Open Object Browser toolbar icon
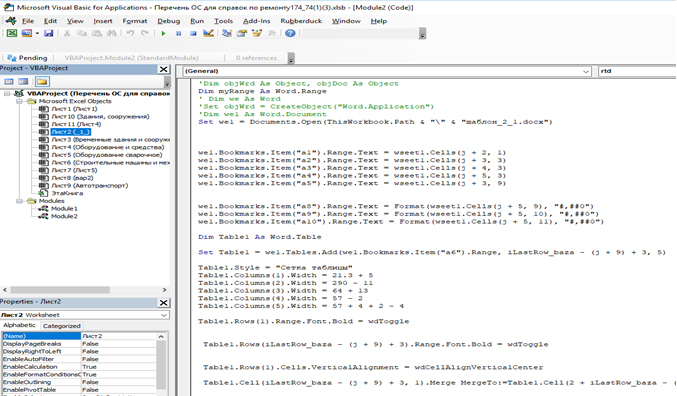 (257, 33)
